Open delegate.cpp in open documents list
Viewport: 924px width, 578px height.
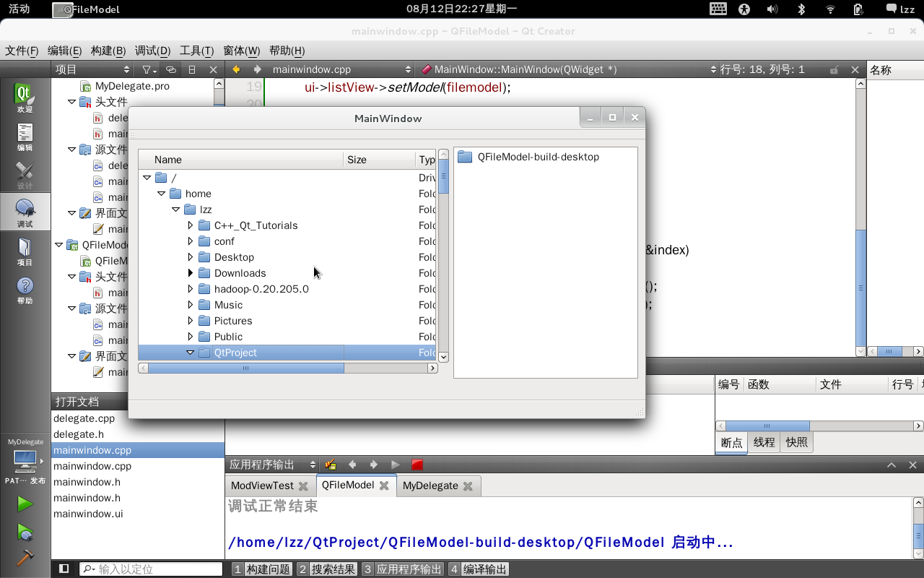[84, 418]
